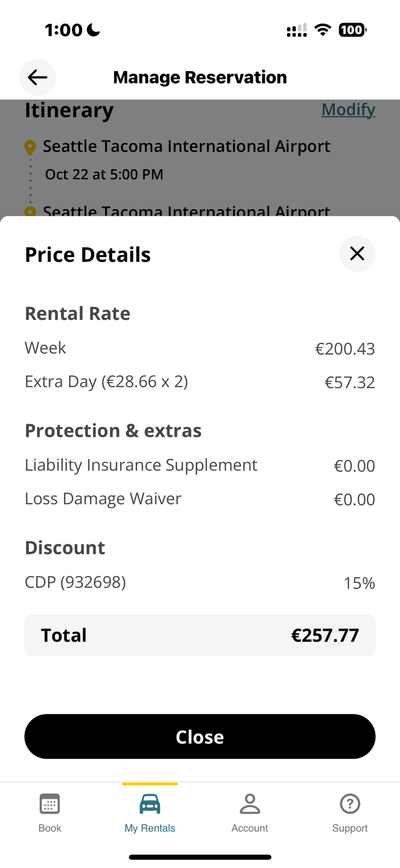Image resolution: width=400 pixels, height=868 pixels.
Task: Select the Total price row
Action: pyautogui.click(x=200, y=635)
